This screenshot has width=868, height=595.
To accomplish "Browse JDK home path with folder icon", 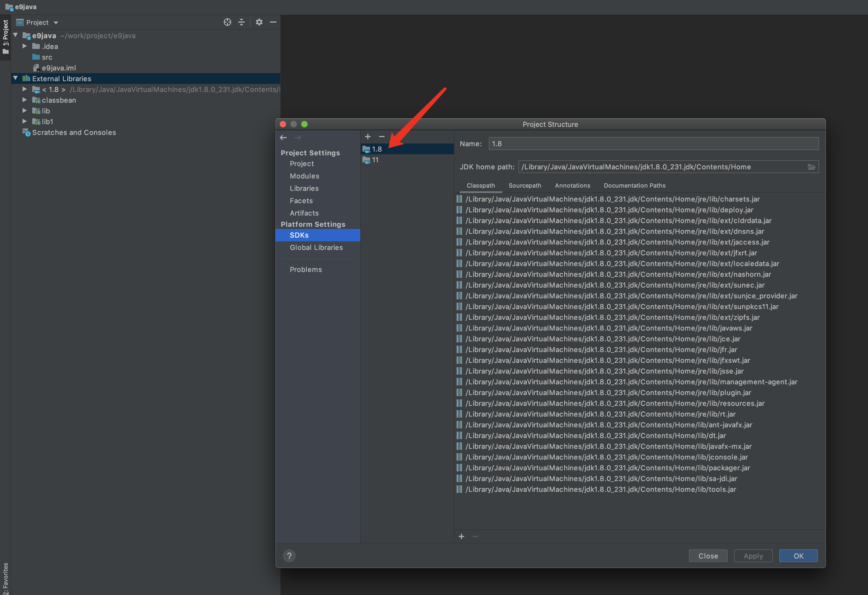I will 811,167.
